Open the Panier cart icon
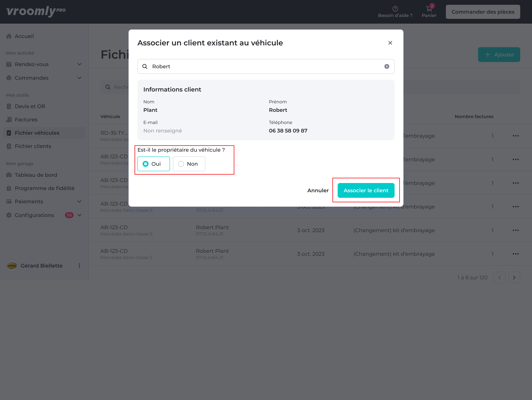Screen dimensions: 532x400 429,9
